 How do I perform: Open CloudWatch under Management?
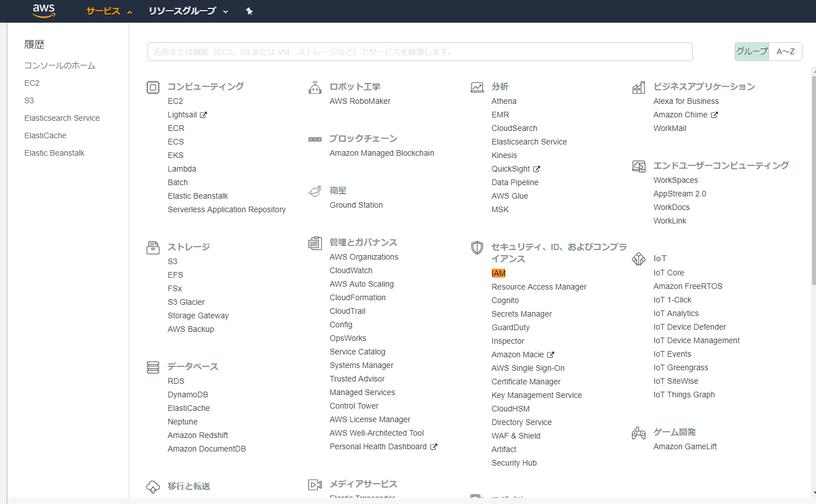coord(351,270)
